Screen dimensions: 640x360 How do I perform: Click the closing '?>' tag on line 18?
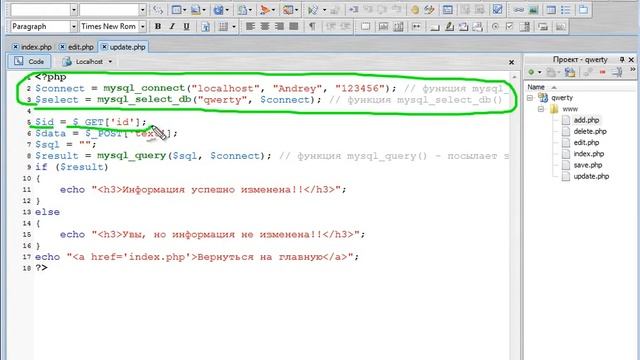tap(41, 268)
